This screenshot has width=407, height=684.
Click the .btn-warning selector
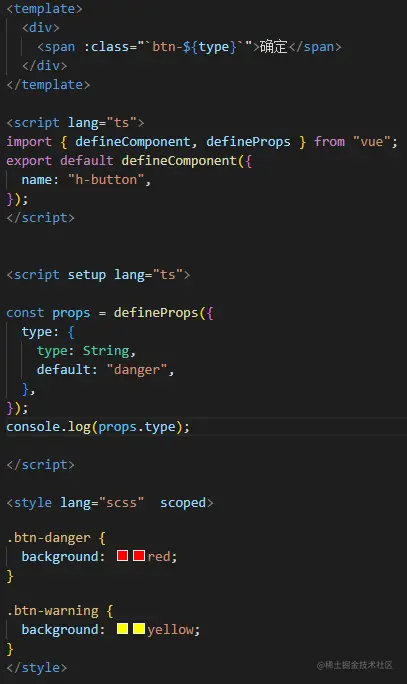pyautogui.click(x=52, y=610)
